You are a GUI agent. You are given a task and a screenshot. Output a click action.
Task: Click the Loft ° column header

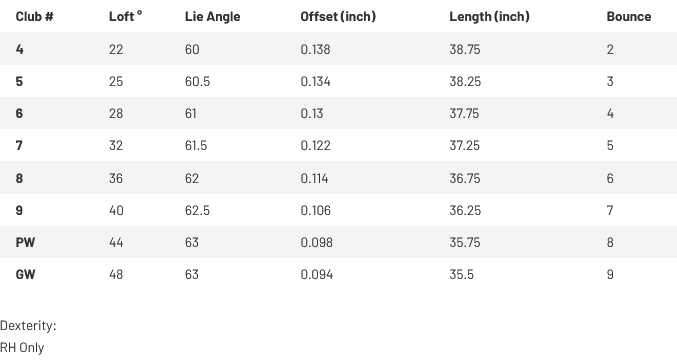tap(126, 16)
